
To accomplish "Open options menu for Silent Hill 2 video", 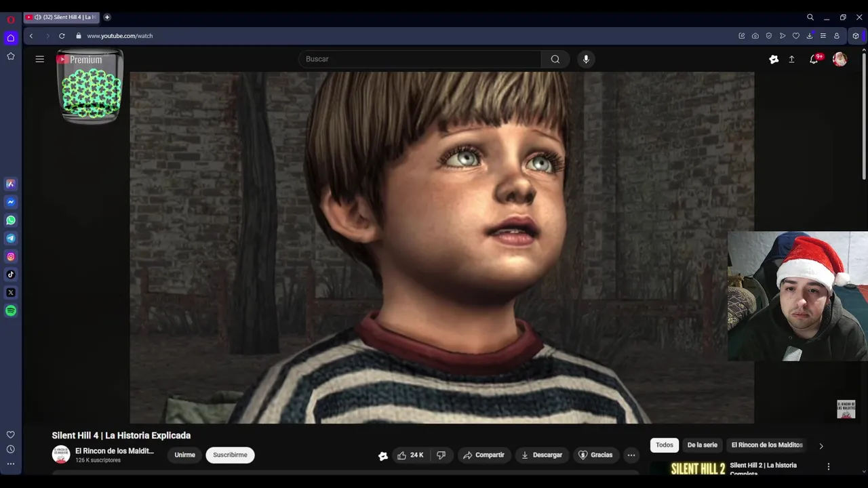I will 828,467.
